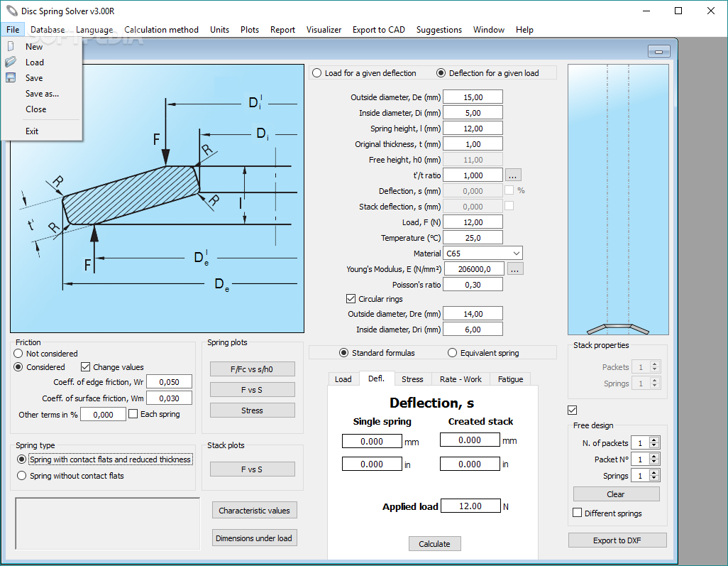
Task: Tick the Different springs checkbox
Action: click(x=577, y=513)
